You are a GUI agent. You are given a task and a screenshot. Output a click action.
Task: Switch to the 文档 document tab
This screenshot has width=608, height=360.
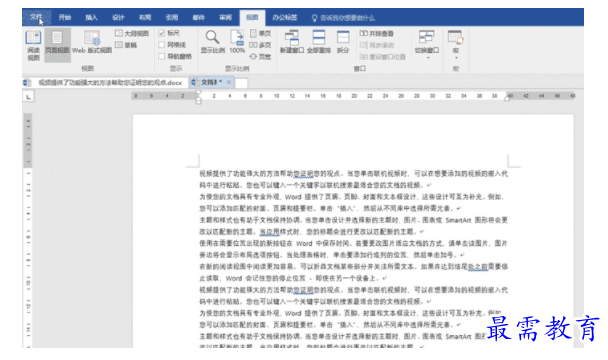[211, 82]
